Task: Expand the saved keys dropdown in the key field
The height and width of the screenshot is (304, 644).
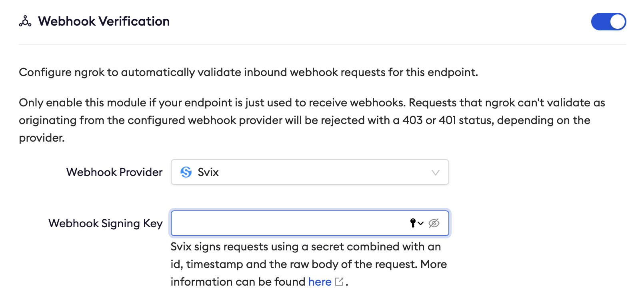Action: point(421,224)
